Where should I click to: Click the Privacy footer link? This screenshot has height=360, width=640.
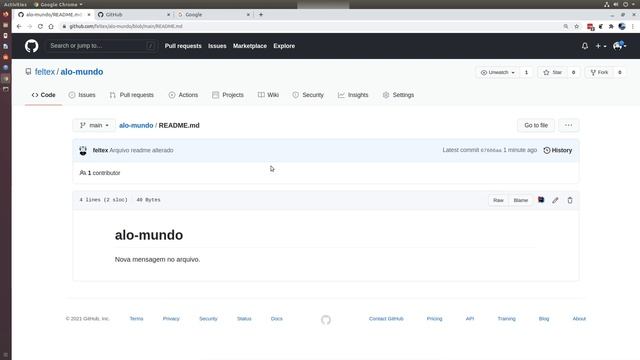[x=171, y=318]
